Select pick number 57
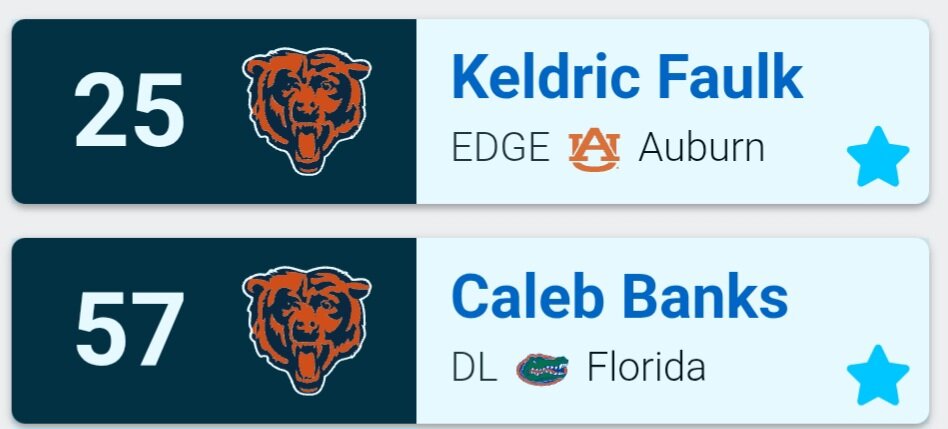Screen dimensions: 948x429 point(129,330)
